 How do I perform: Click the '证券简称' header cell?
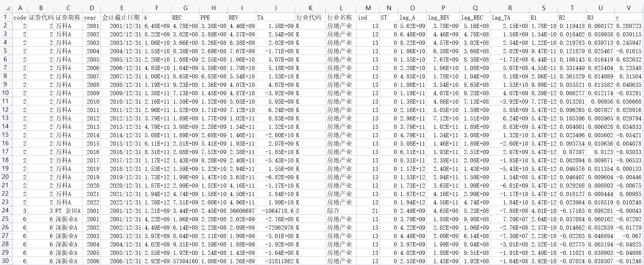click(68, 18)
